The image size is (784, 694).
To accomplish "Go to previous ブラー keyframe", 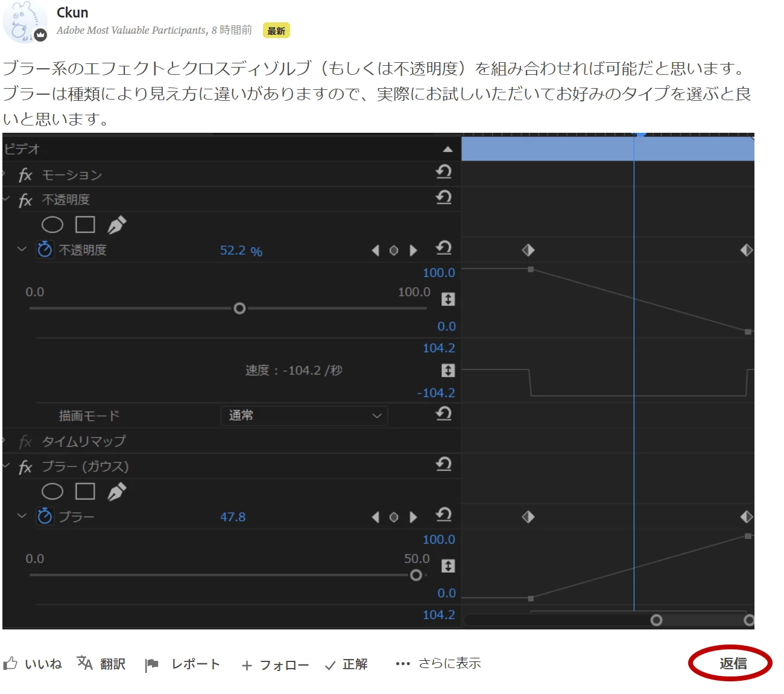I will [376, 517].
